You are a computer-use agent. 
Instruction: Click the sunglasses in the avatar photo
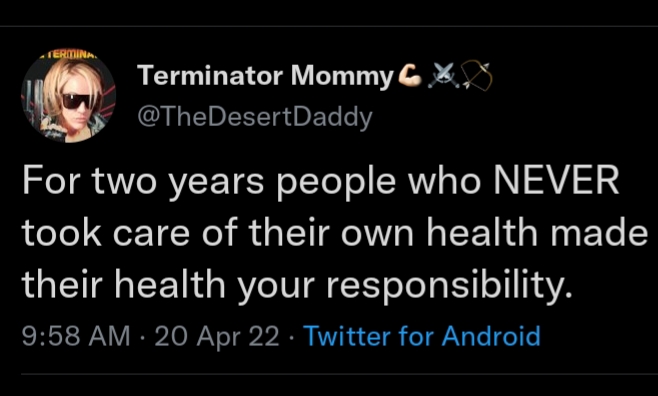(x=78, y=102)
